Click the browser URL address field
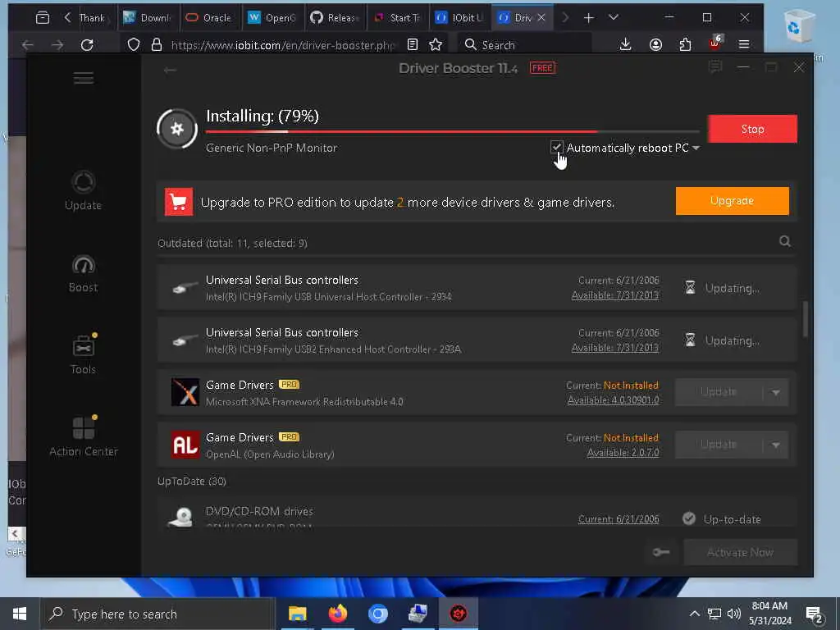The image size is (840, 630). coord(283,45)
